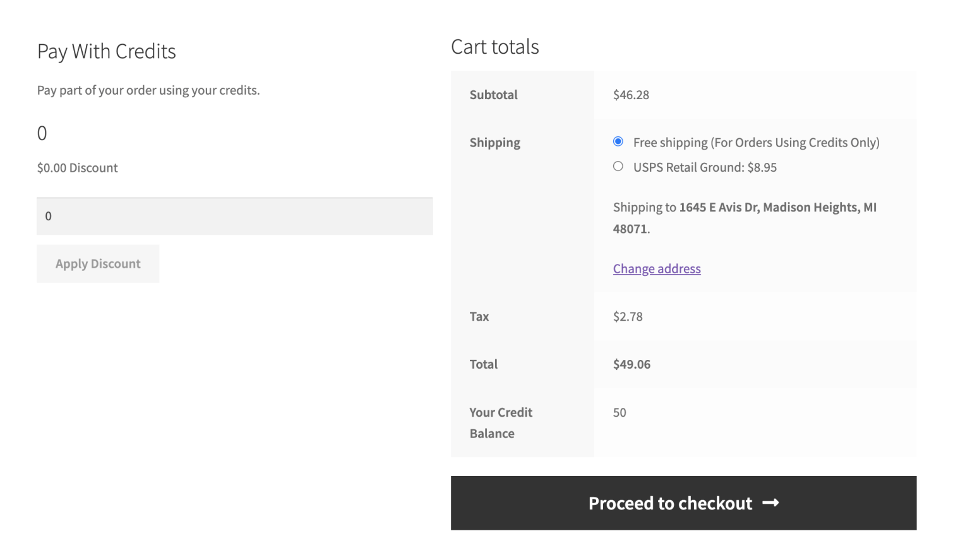
Task: Click the Subtotal row label
Action: (x=493, y=95)
